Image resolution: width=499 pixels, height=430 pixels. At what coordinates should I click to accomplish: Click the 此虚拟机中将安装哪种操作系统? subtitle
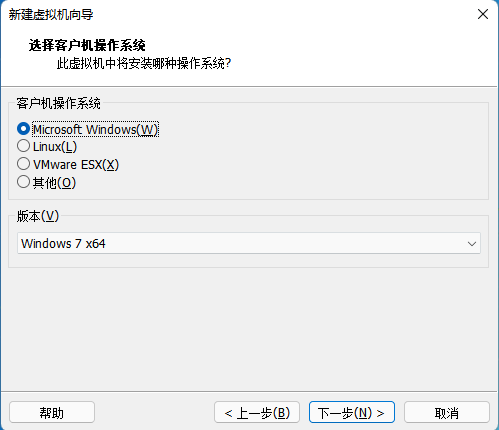click(144, 63)
